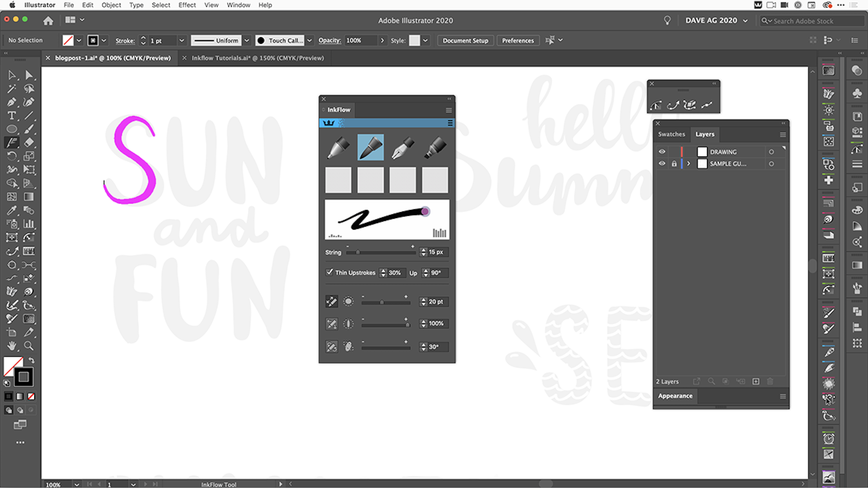868x488 pixels.
Task: Select the Zoom tool
Action: pyautogui.click(x=29, y=346)
